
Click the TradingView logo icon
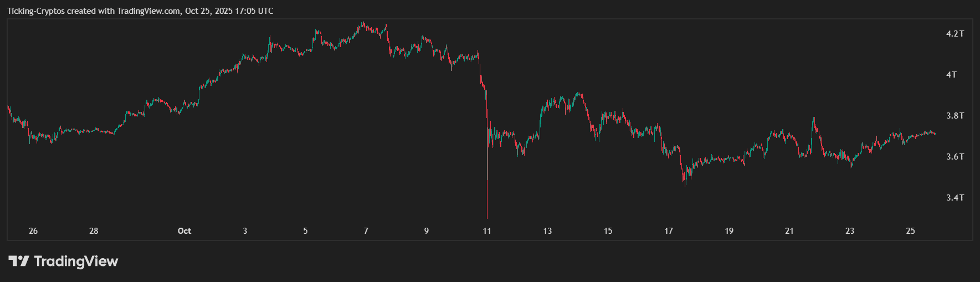tap(18, 261)
